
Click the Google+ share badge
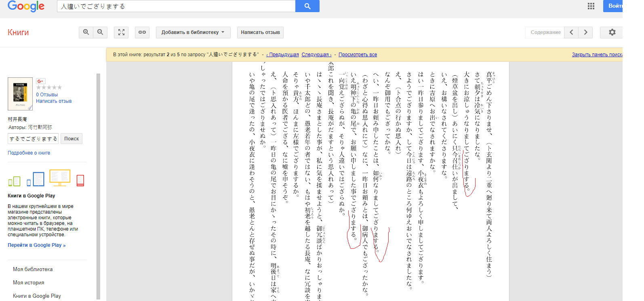tap(41, 81)
